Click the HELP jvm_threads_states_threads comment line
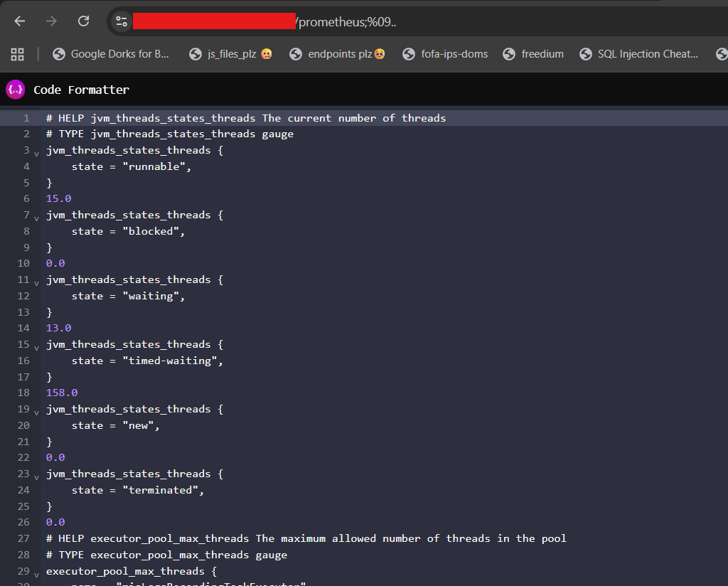The width and height of the screenshot is (728, 586). (x=245, y=118)
